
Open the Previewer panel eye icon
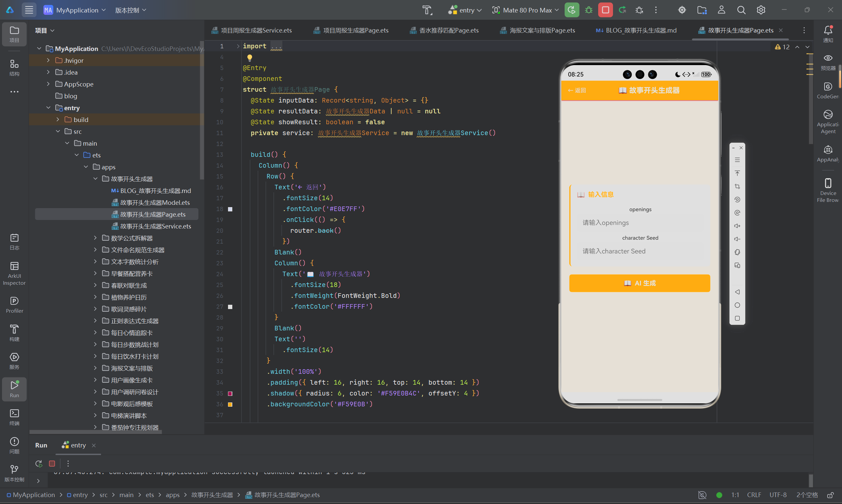pos(828,62)
